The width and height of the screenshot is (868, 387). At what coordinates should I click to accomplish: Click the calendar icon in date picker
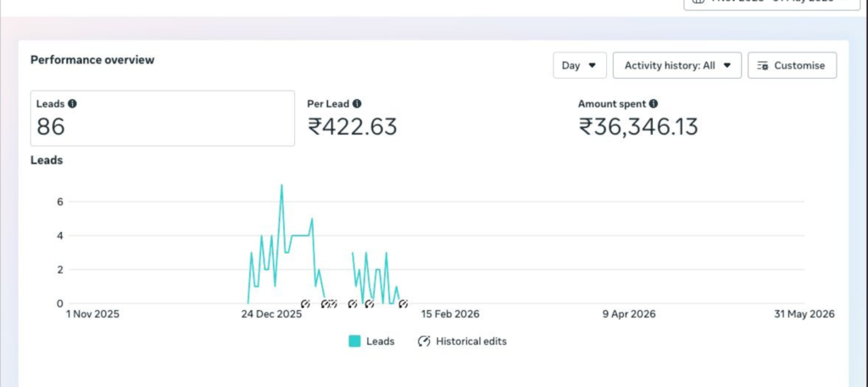pos(698,2)
